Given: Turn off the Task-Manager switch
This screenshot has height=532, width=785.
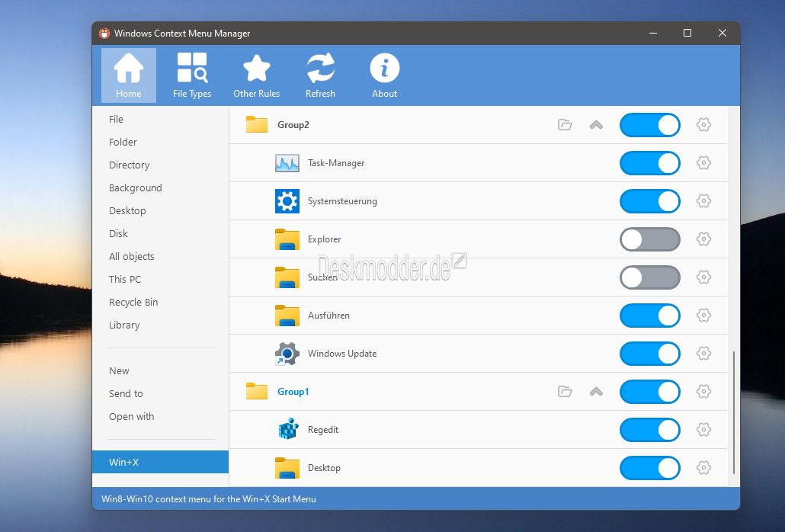Looking at the screenshot, I should click(650, 163).
